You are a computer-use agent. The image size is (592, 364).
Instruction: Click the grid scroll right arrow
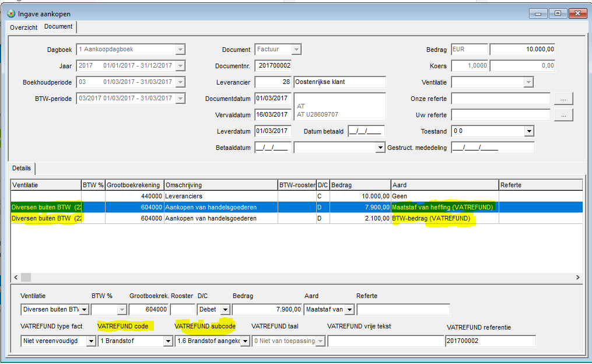(577, 278)
